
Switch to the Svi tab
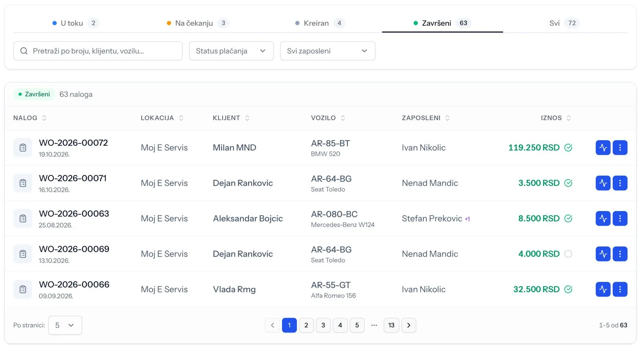(x=564, y=23)
